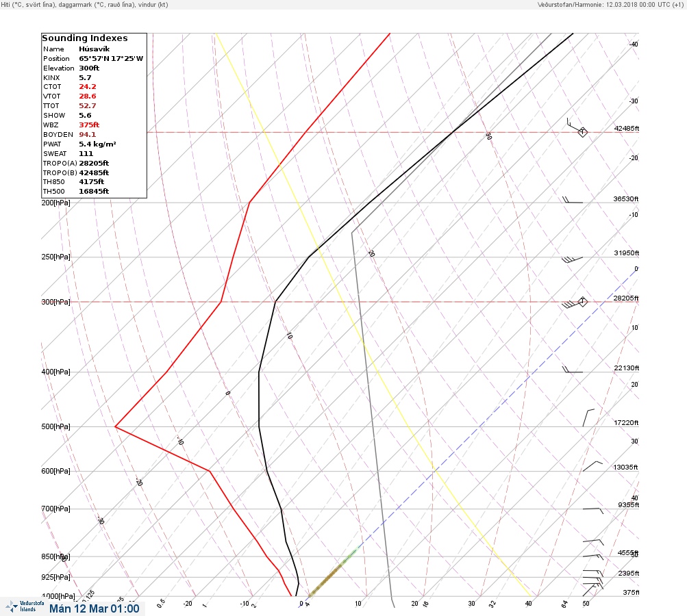The width and height of the screenshot is (687, 616).
Task: Click the wind barb at 400 hPa
Action: click(x=573, y=370)
